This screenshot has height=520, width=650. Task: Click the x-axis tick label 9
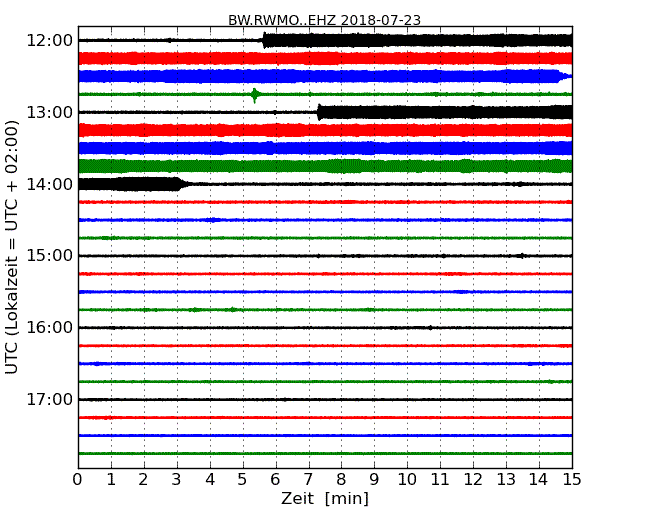point(374,480)
